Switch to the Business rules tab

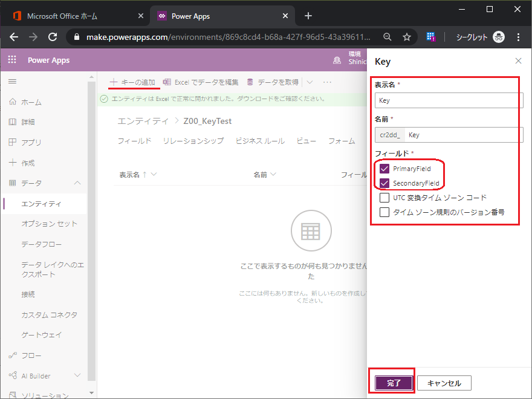[x=260, y=141]
